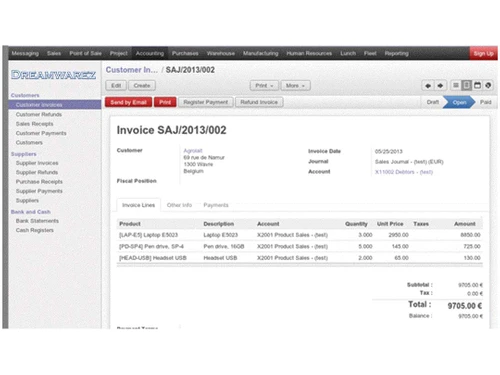Open the Human Resources menu
Screen dimensions: 500x375
[x=309, y=53]
